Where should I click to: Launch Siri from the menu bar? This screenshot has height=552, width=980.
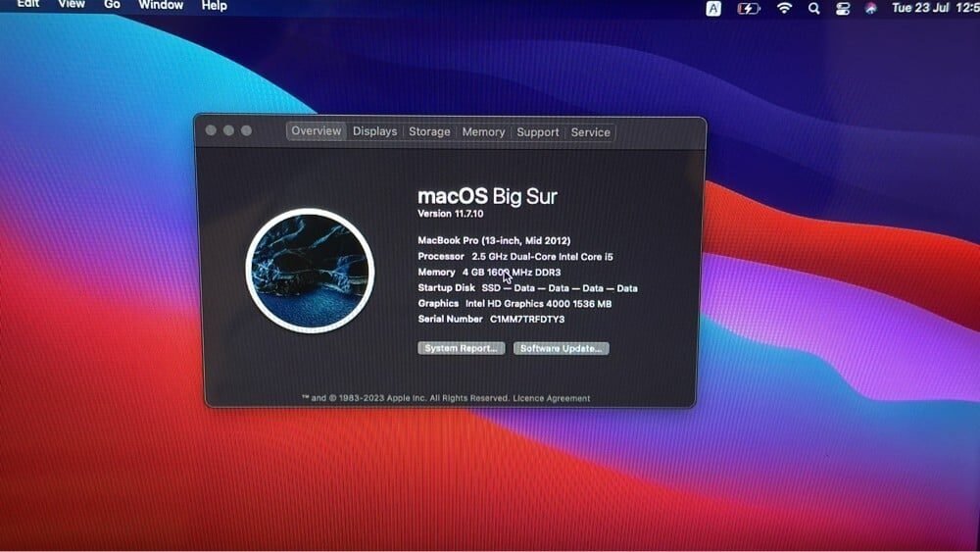pyautogui.click(x=870, y=8)
